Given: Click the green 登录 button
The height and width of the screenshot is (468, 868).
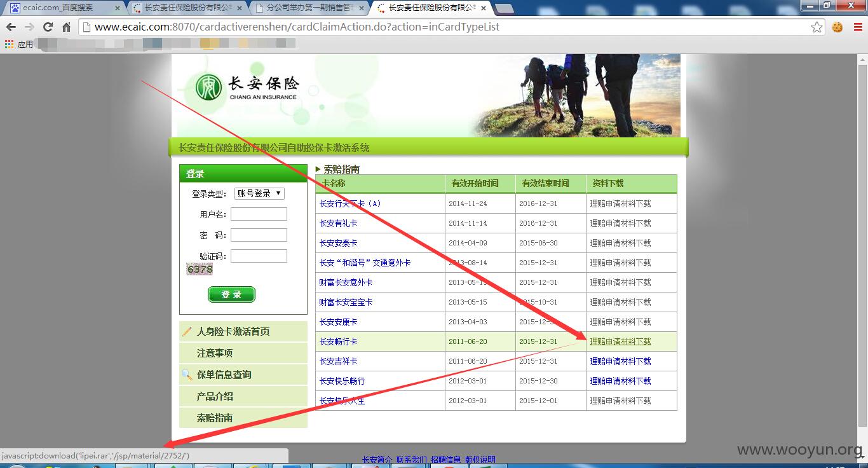Looking at the screenshot, I should 231,294.
